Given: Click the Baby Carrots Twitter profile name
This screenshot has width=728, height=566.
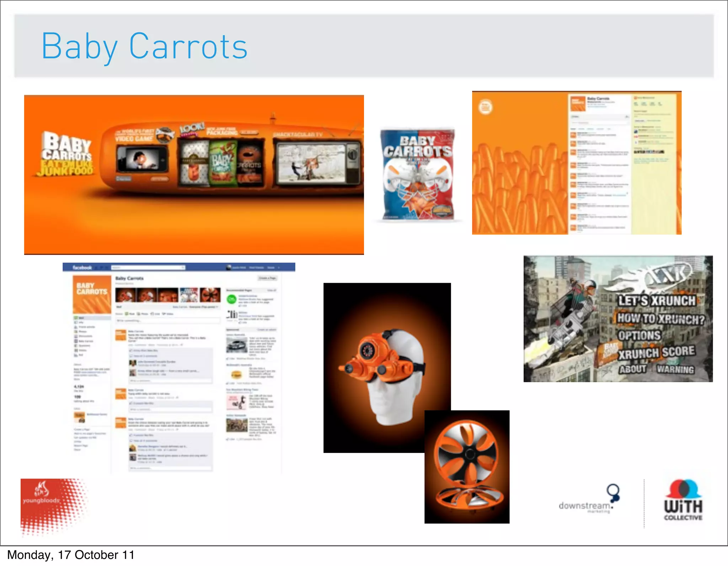Looking at the screenshot, I should [x=598, y=98].
